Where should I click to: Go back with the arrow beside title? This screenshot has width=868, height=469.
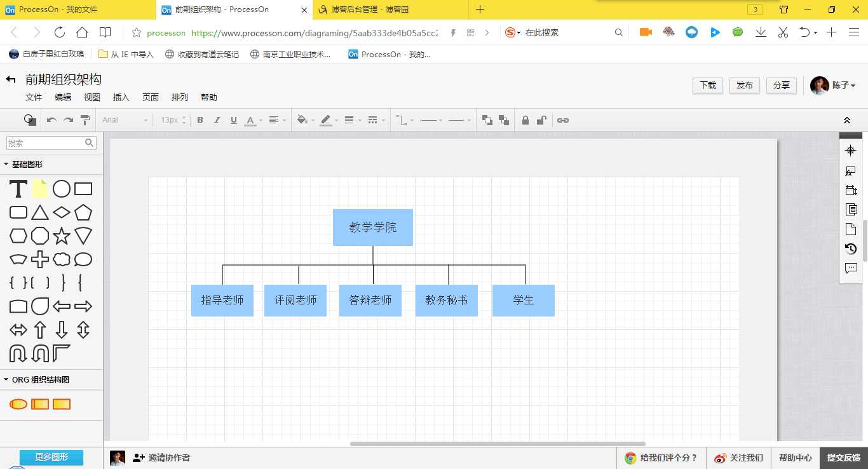10,79
